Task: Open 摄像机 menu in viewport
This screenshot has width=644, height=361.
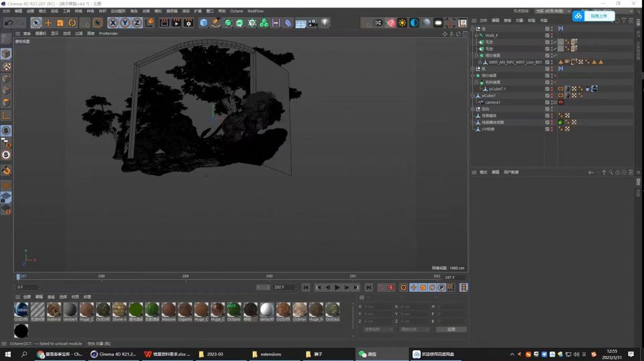Action: [41, 33]
